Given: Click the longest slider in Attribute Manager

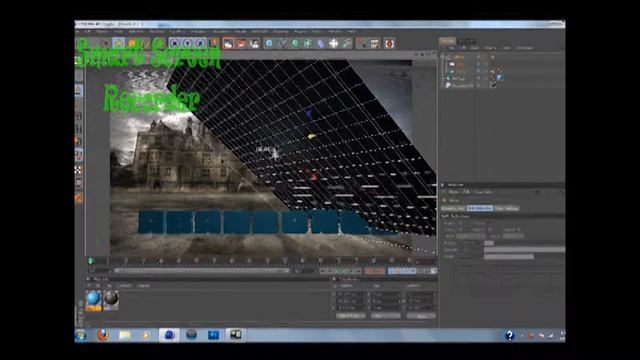Looking at the screenshot, I should tap(524, 249).
